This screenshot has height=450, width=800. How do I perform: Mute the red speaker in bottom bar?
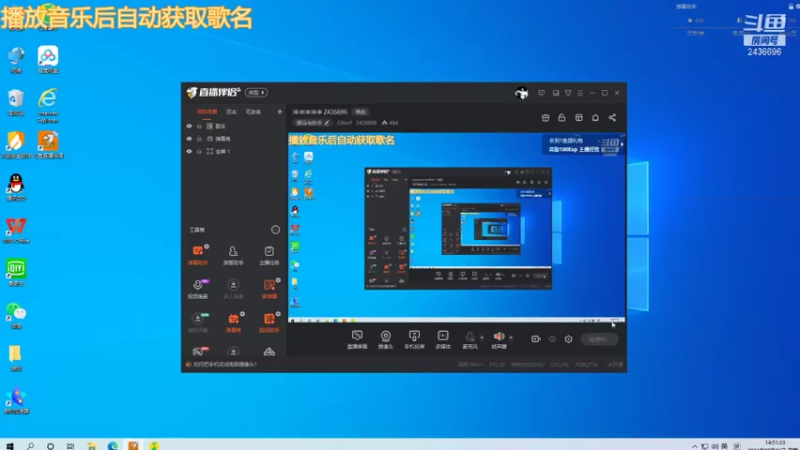coord(498,339)
